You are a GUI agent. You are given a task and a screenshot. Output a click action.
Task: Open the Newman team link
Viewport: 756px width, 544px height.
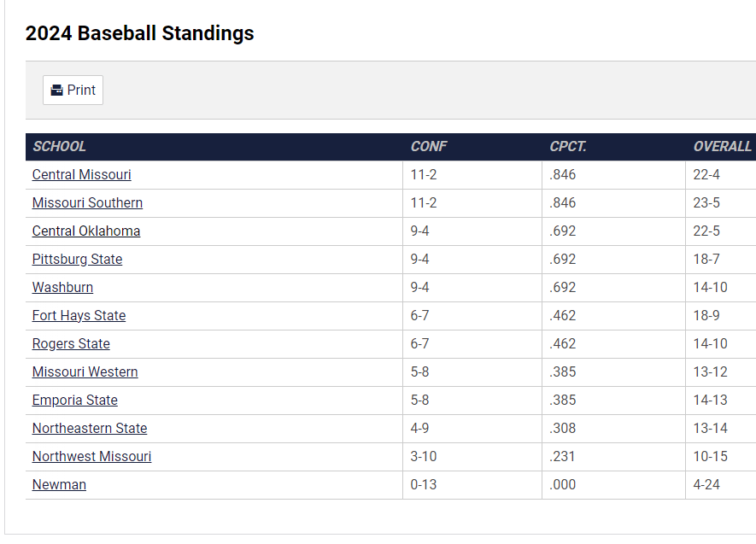click(59, 485)
